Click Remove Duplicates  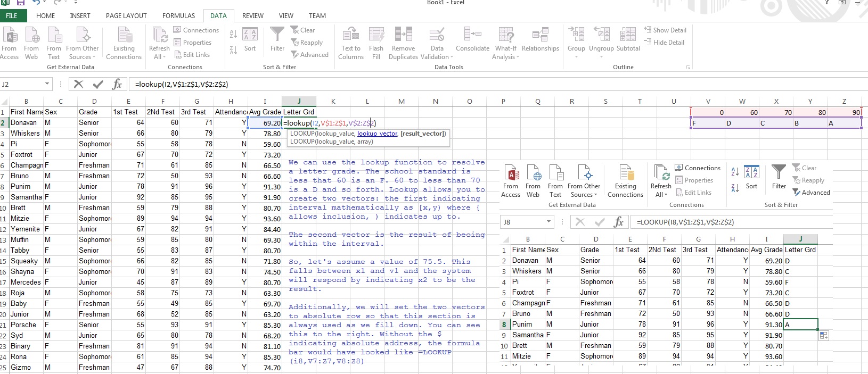403,43
